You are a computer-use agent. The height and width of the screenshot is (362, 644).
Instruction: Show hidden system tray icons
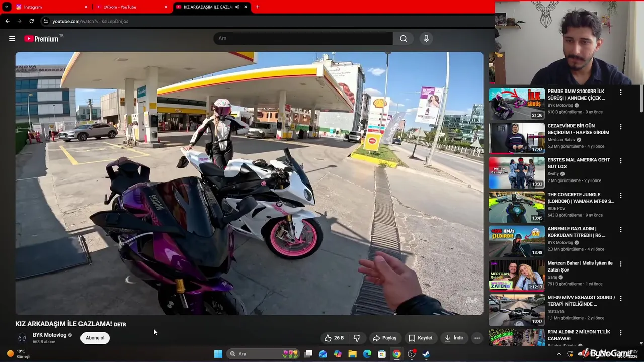click(558, 354)
